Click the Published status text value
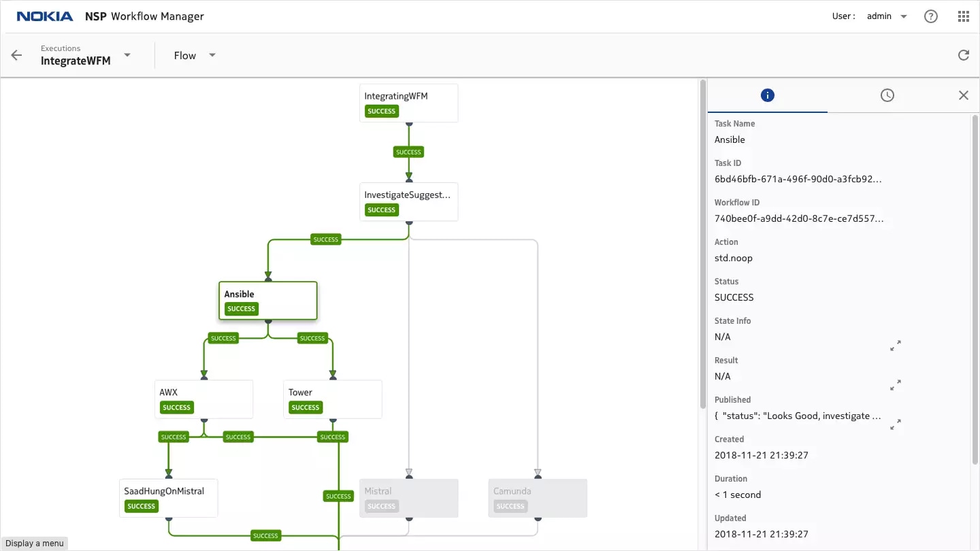Viewport: 980px width, 551px height. pos(798,416)
